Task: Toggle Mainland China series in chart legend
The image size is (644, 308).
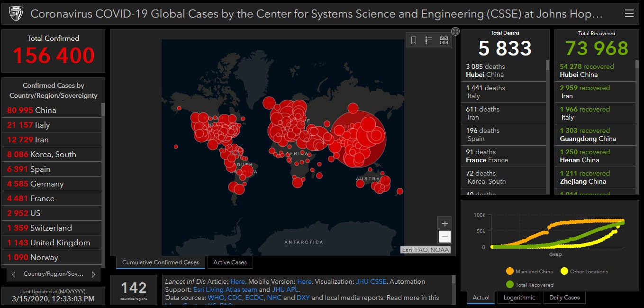Action: pos(529,271)
